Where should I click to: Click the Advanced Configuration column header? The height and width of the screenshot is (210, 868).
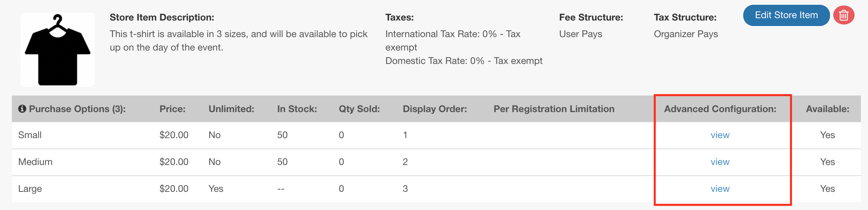click(720, 109)
